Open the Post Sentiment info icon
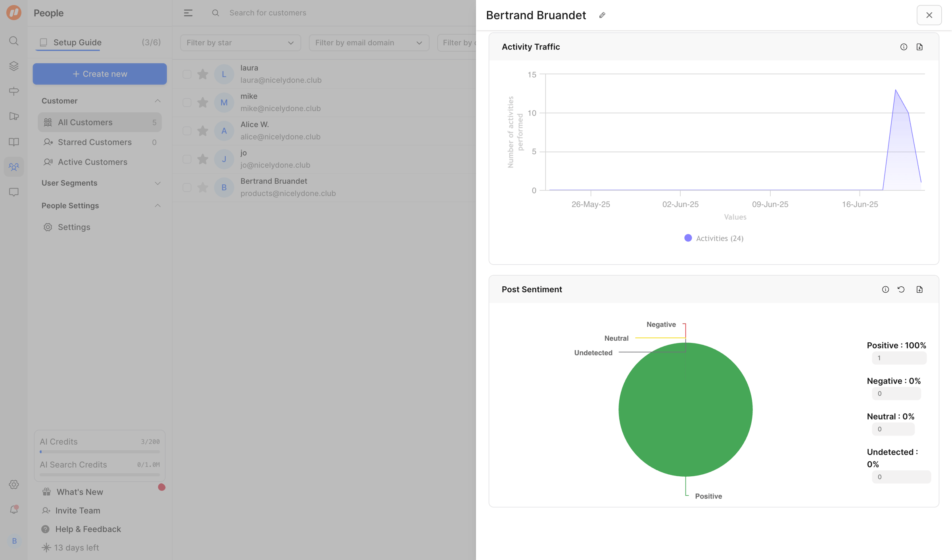Image resolution: width=952 pixels, height=560 pixels. (885, 290)
